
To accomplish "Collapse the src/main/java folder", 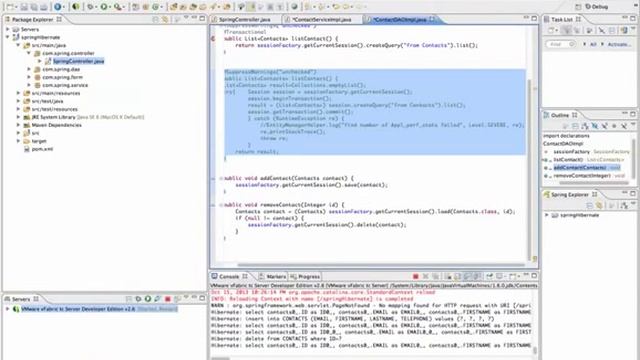I will point(18,45).
